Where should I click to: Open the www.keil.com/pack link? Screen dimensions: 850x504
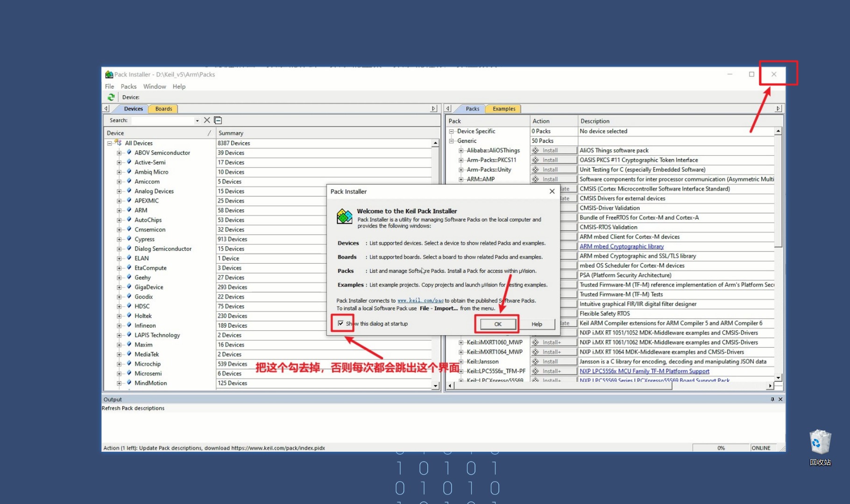420,301
